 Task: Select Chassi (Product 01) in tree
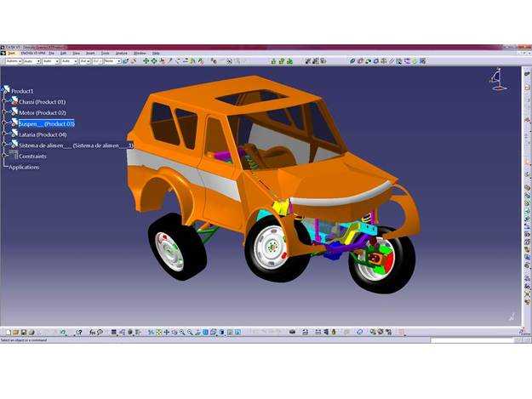click(x=42, y=102)
